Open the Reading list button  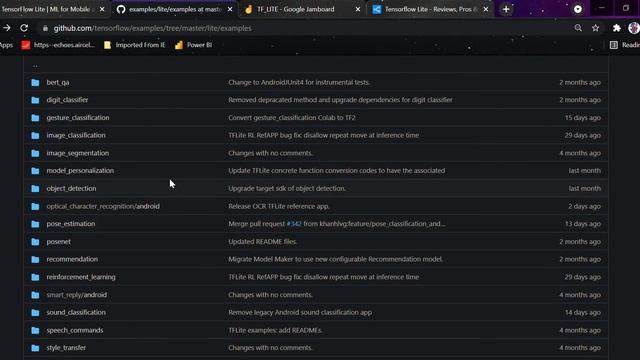click(x=624, y=45)
